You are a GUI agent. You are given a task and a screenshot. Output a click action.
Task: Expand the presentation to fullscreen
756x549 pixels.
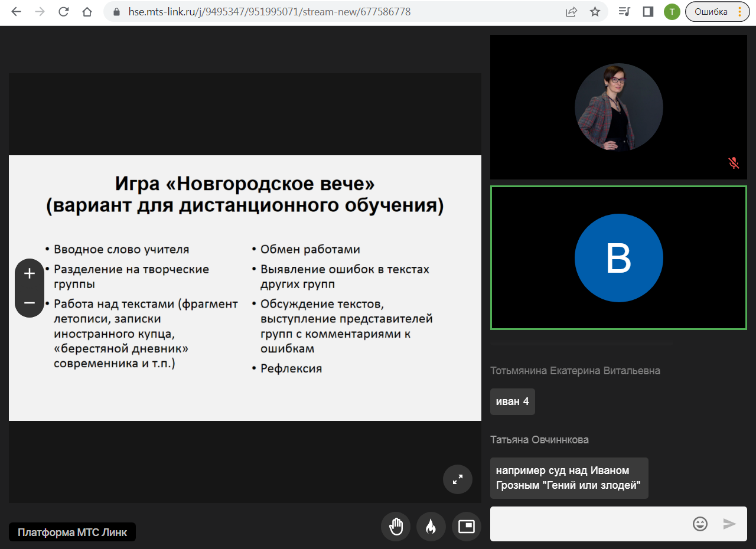tap(458, 479)
